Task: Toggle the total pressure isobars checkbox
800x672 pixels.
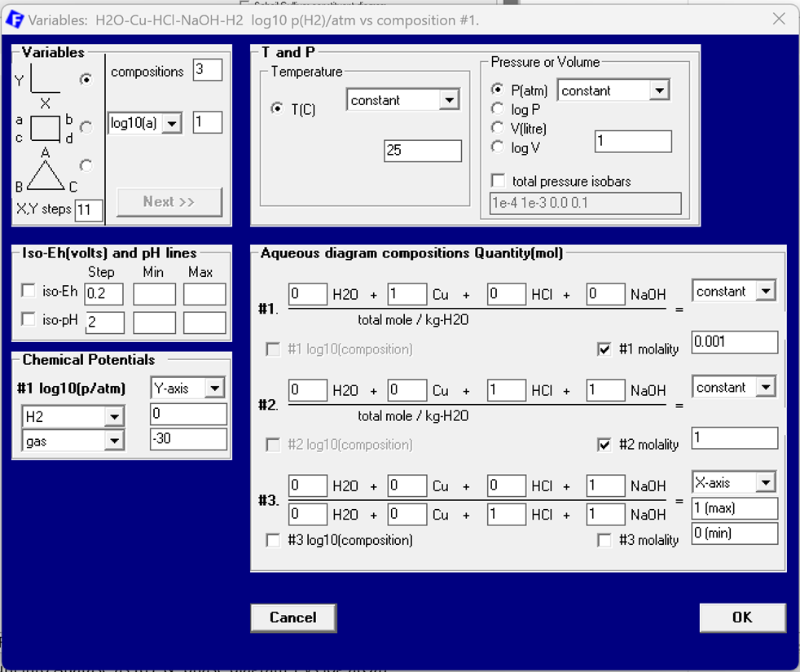Action: 498,181
